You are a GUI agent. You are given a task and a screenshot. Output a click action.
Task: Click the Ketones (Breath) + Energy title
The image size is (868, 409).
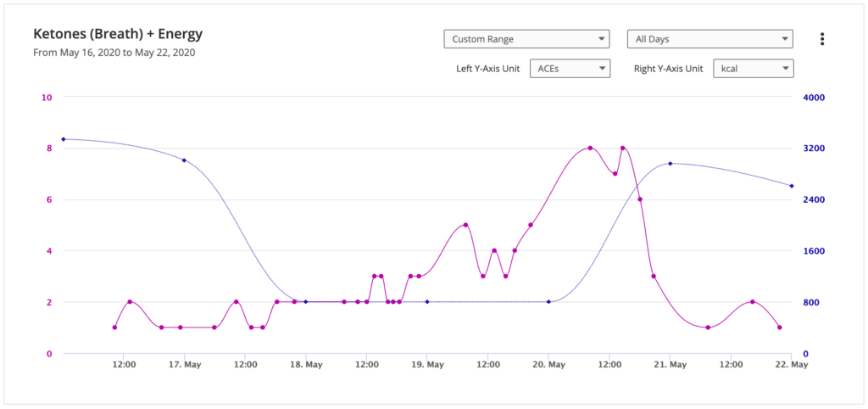[117, 35]
